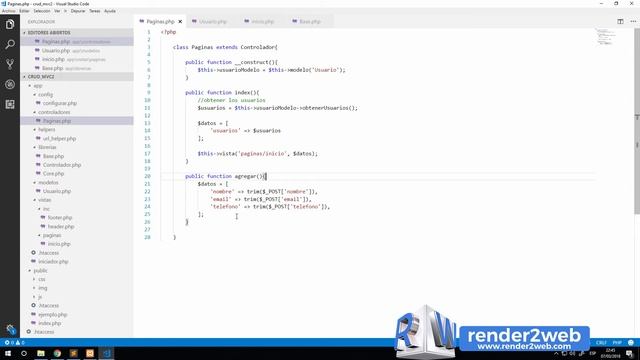Change the CRLF line ending setting
The height and width of the screenshot is (360, 640).
(x=601, y=342)
